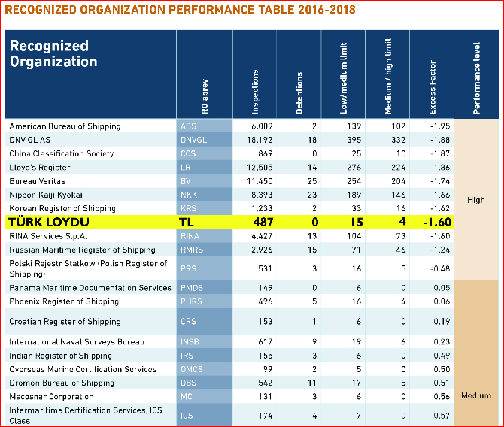Click 'Dromon Bureau of Shipping' name
Image resolution: width=504 pixels, height=427 pixels.
click(x=62, y=383)
